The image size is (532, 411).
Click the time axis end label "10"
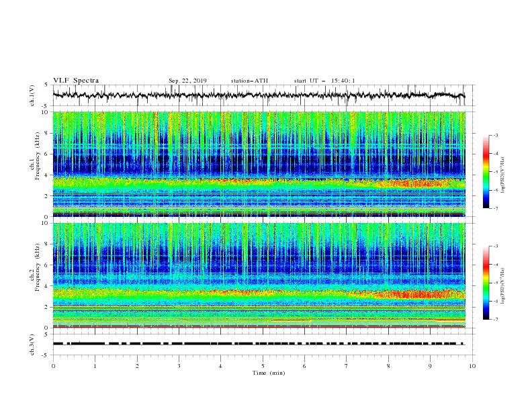[x=472, y=366]
